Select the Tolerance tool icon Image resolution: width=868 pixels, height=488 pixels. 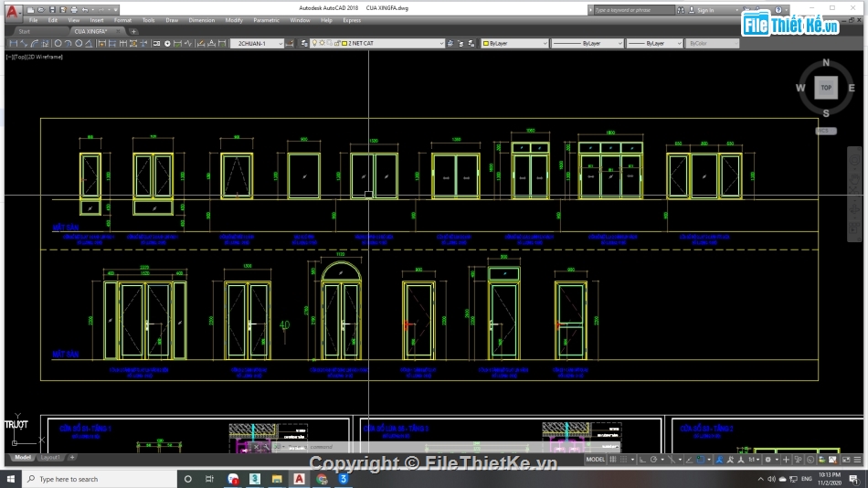point(156,43)
